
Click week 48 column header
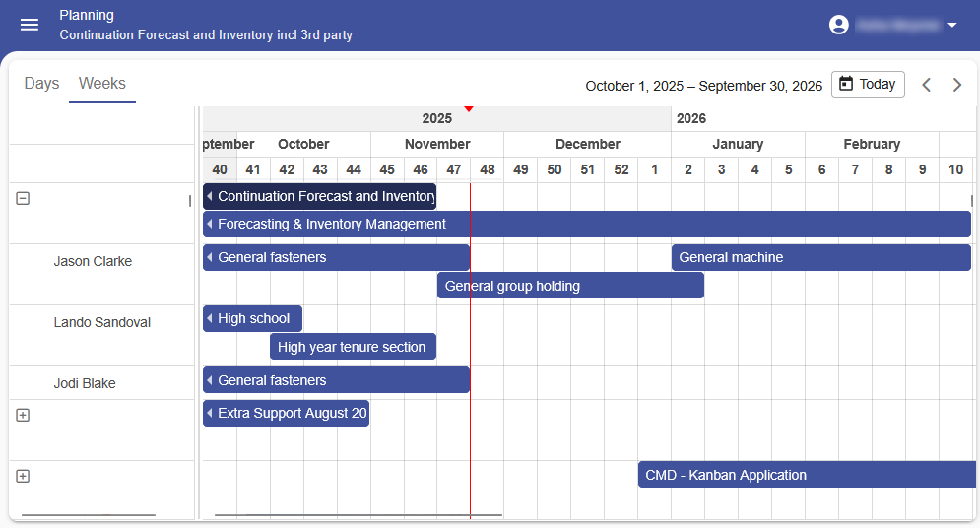(x=488, y=170)
